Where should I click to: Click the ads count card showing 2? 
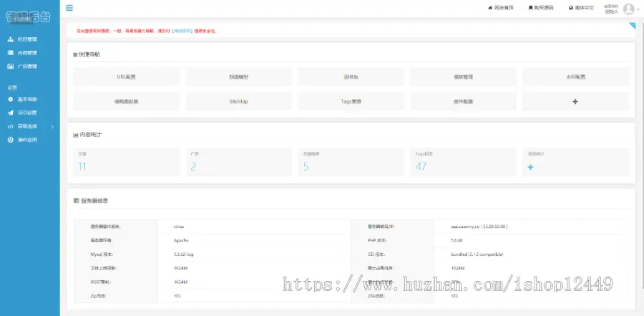pyautogui.click(x=238, y=162)
